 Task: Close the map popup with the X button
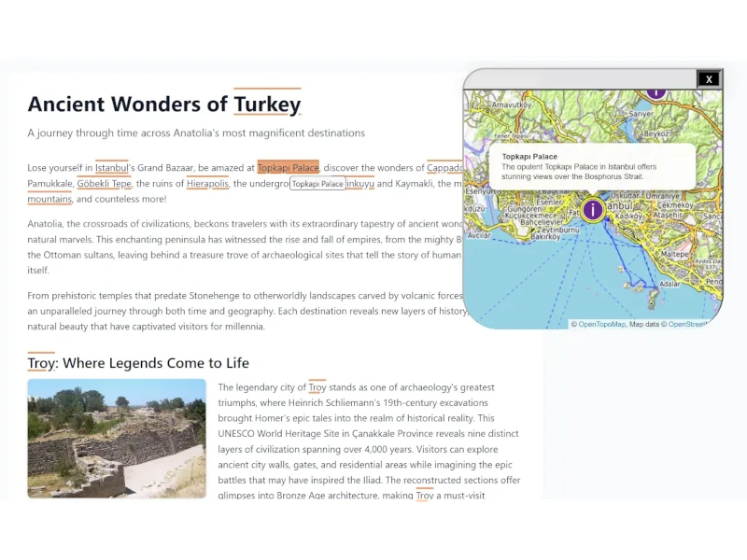(709, 79)
